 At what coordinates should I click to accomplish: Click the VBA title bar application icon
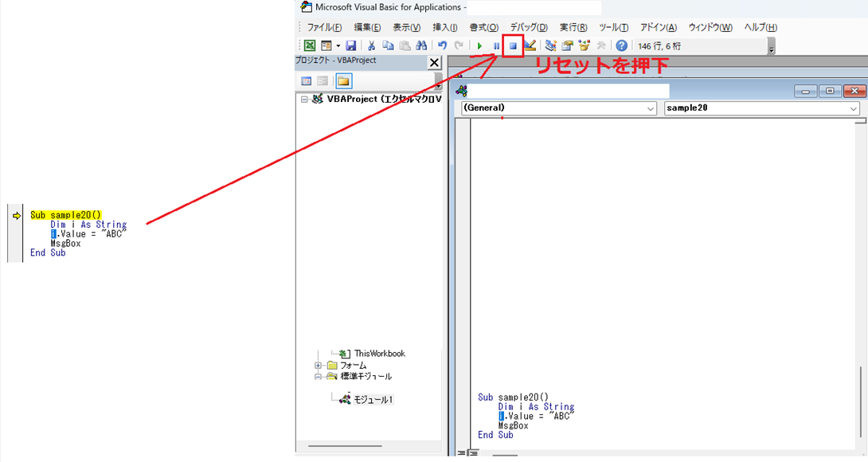coord(306,7)
